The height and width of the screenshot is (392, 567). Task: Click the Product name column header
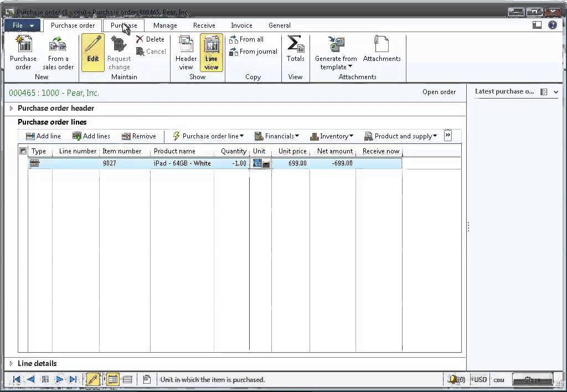point(182,151)
